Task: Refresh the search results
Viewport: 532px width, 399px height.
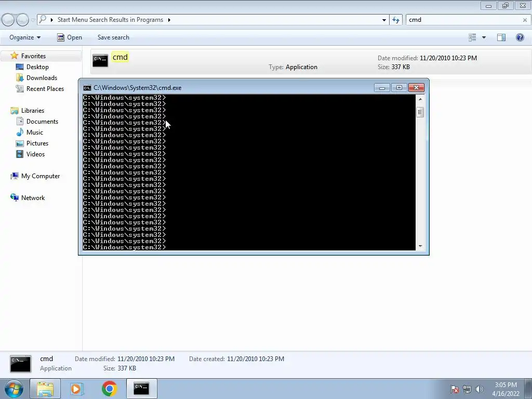Action: click(395, 20)
